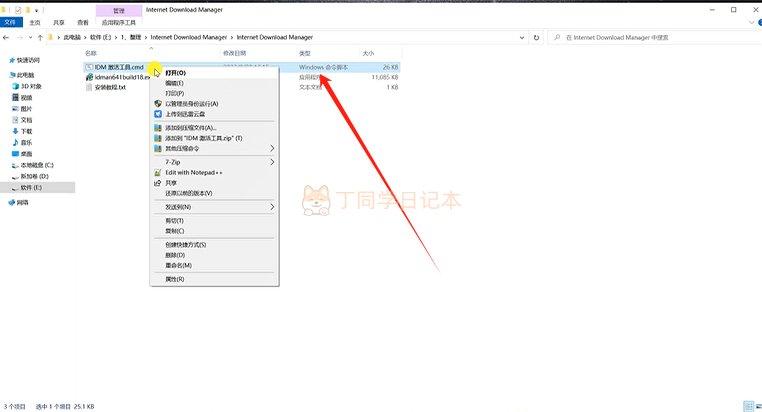Choose Rename (M) in context menu
762x412 pixels.
(x=214, y=265)
